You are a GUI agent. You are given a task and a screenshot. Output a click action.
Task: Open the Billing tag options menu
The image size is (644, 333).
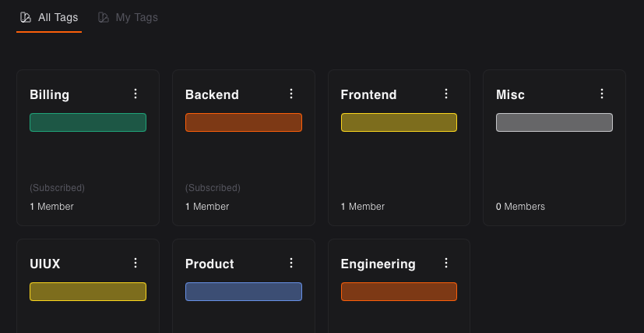tap(135, 94)
